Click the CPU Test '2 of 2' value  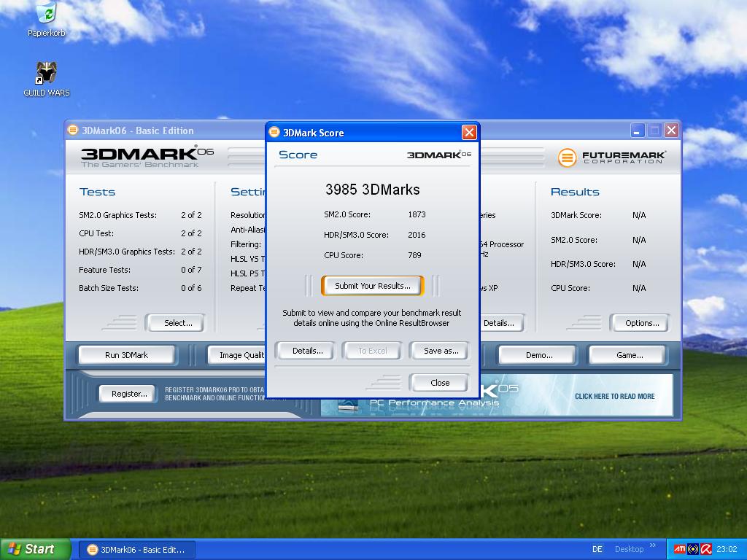191,233
